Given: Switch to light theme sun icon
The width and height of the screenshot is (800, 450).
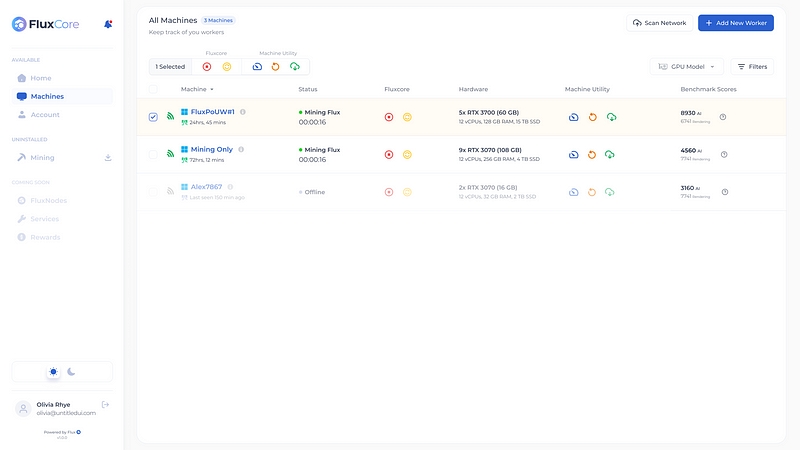Looking at the screenshot, I should [53, 372].
